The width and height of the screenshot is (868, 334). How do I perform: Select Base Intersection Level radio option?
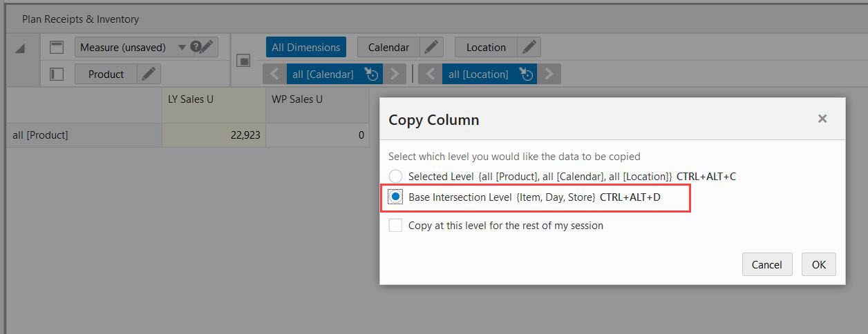point(396,197)
